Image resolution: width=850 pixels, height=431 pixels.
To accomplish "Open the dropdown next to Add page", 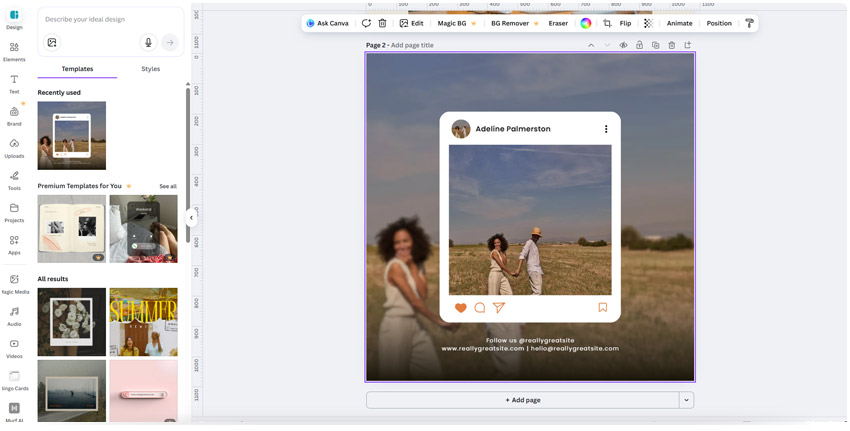I will pyautogui.click(x=686, y=400).
